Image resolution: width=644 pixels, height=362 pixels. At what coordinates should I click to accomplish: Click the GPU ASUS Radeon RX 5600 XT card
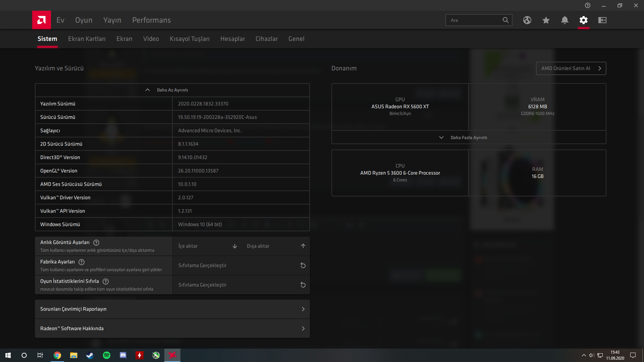pos(400,107)
